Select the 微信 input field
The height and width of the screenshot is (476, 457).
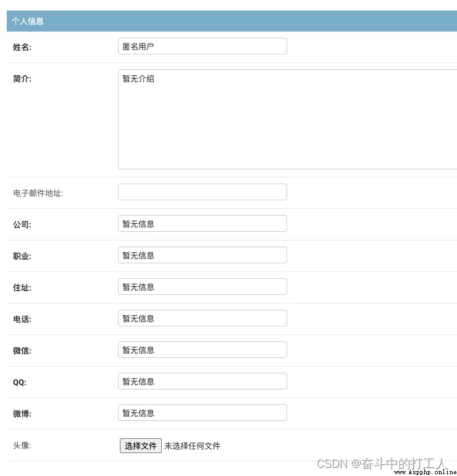[x=203, y=350]
